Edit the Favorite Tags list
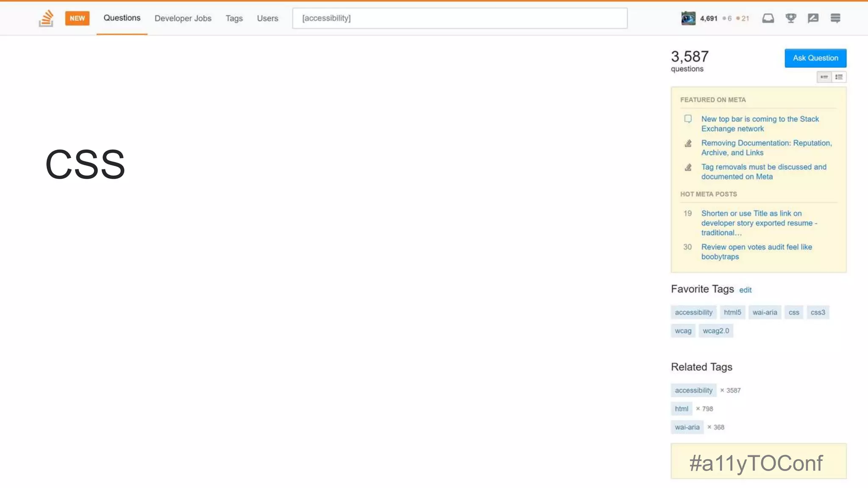868x488 pixels. coord(745,290)
